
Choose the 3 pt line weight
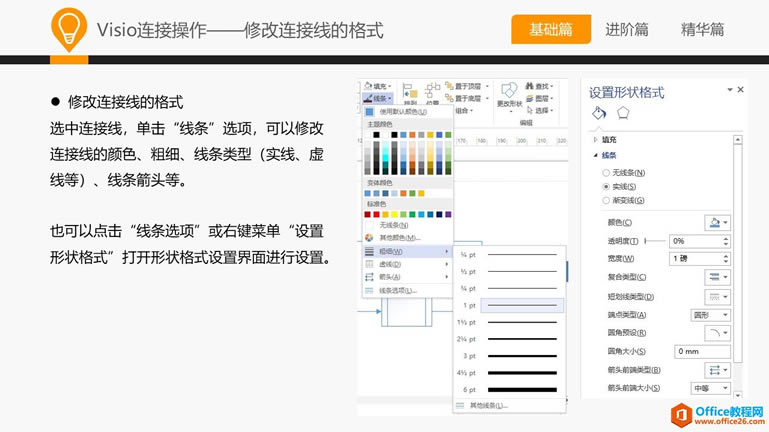coord(510,355)
